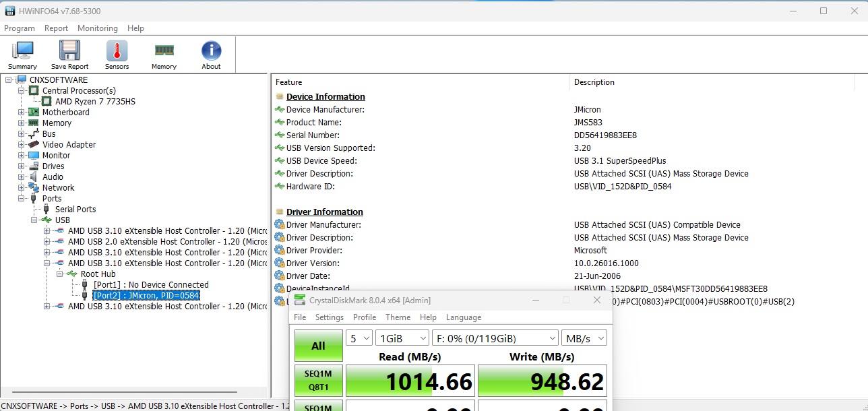Open the Summary toolbar icon
Screen dimensions: 868x411
pos(22,55)
